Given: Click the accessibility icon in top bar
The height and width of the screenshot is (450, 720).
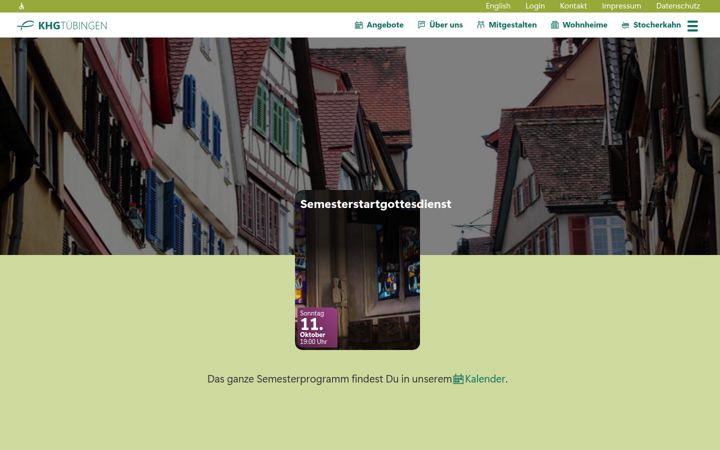Looking at the screenshot, I should point(22,6).
